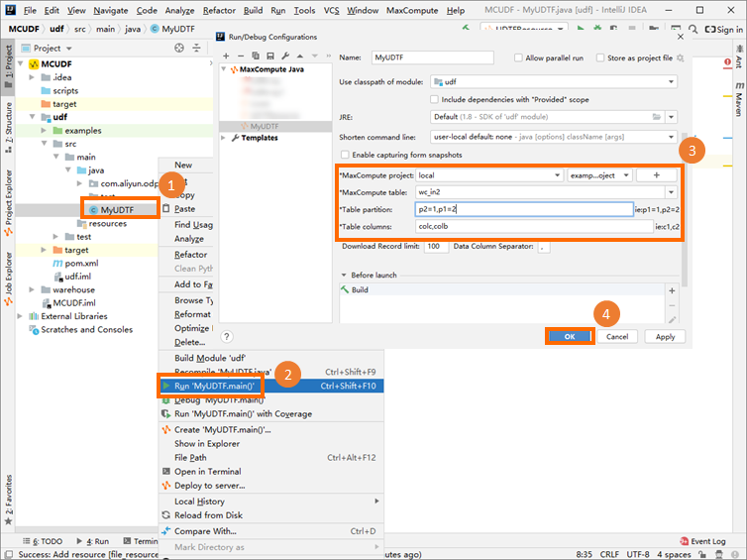The image size is (747, 560).
Task: Open Project Explorer side tab
Action: (8, 202)
